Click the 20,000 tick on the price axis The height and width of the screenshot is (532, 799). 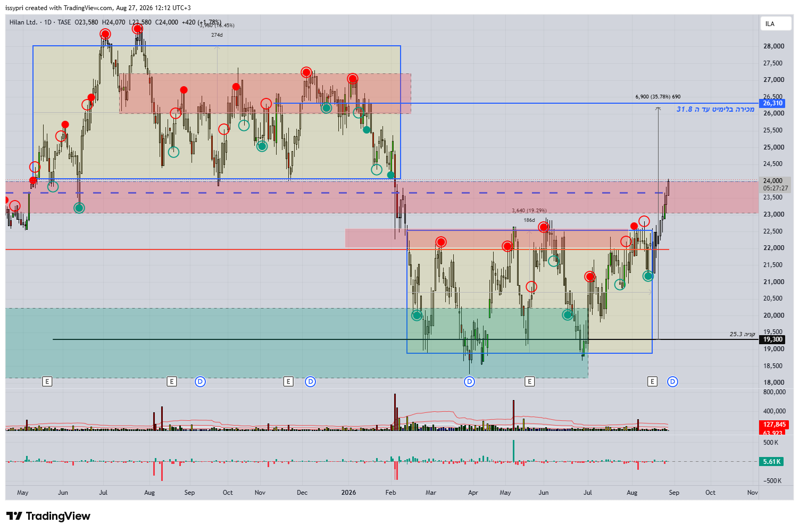pyautogui.click(x=774, y=315)
